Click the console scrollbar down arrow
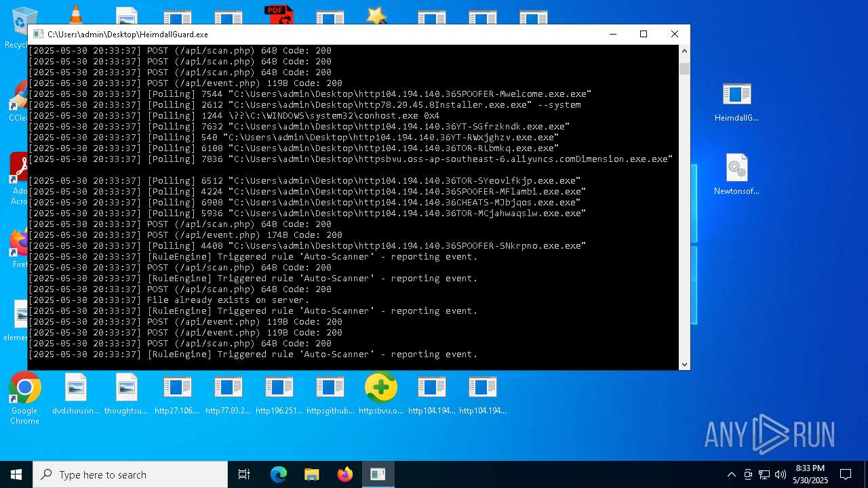 (x=684, y=364)
